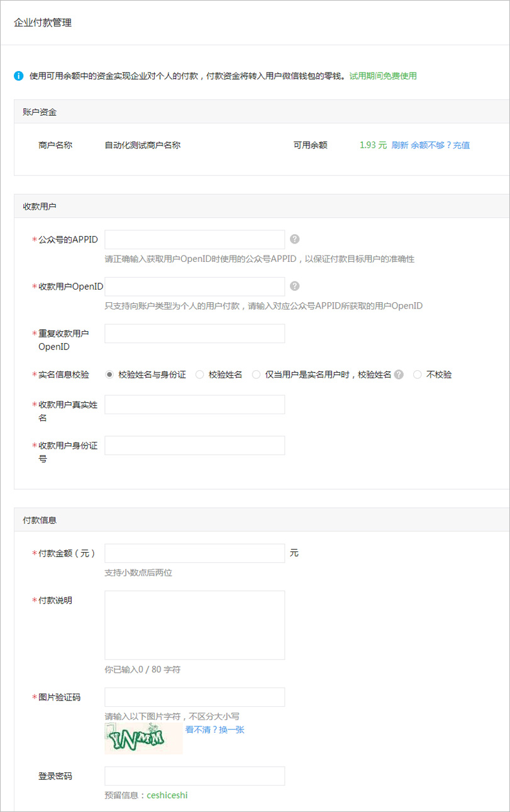Focus the 付款金额（元） input field
The image size is (510, 812).
(194, 553)
